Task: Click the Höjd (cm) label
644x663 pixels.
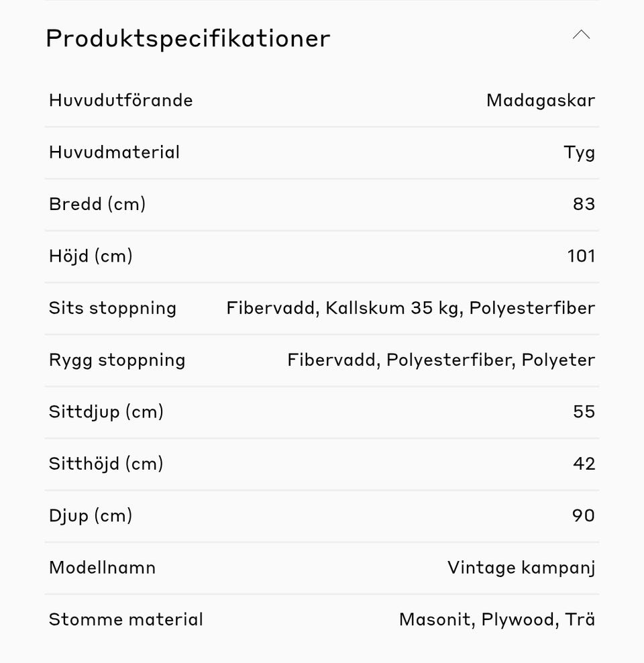Action: (91, 256)
